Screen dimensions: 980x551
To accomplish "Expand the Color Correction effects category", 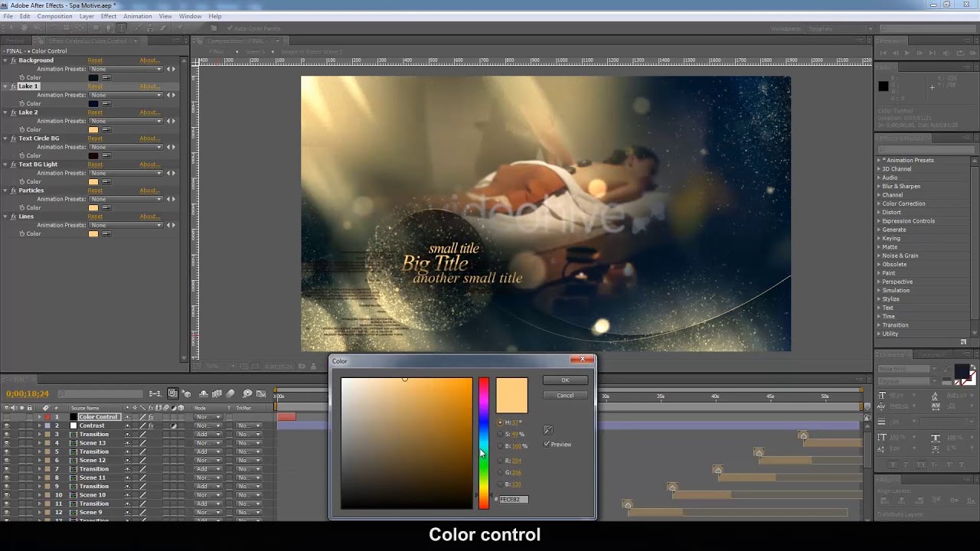I will click(879, 204).
